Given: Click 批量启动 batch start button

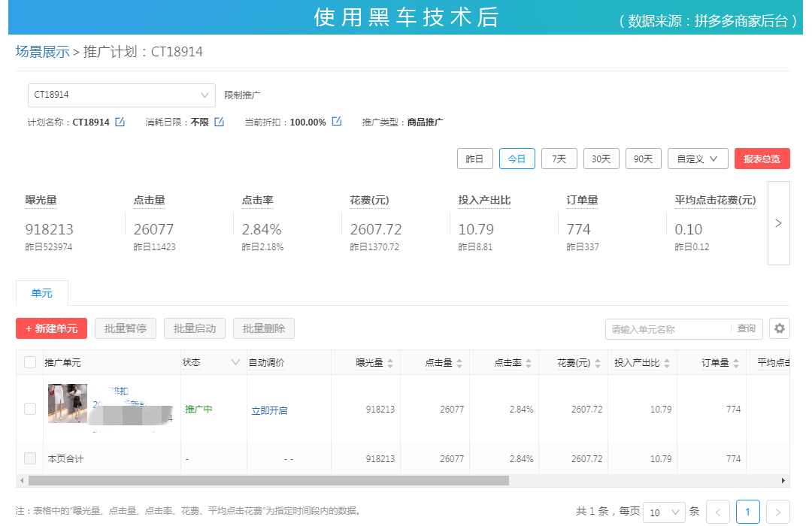Looking at the screenshot, I should (x=195, y=328).
